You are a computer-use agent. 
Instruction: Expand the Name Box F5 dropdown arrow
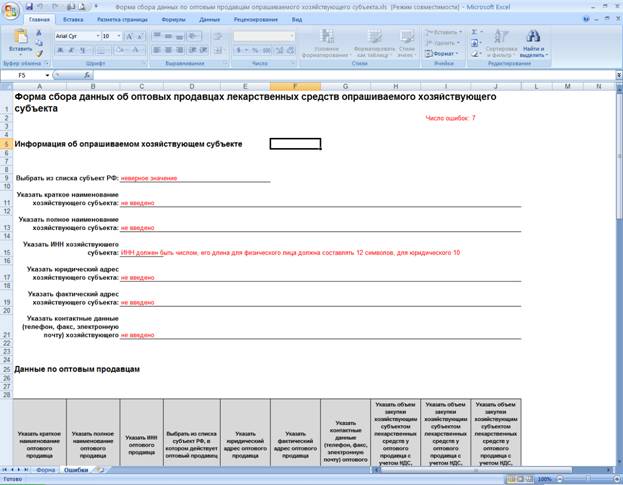point(47,75)
